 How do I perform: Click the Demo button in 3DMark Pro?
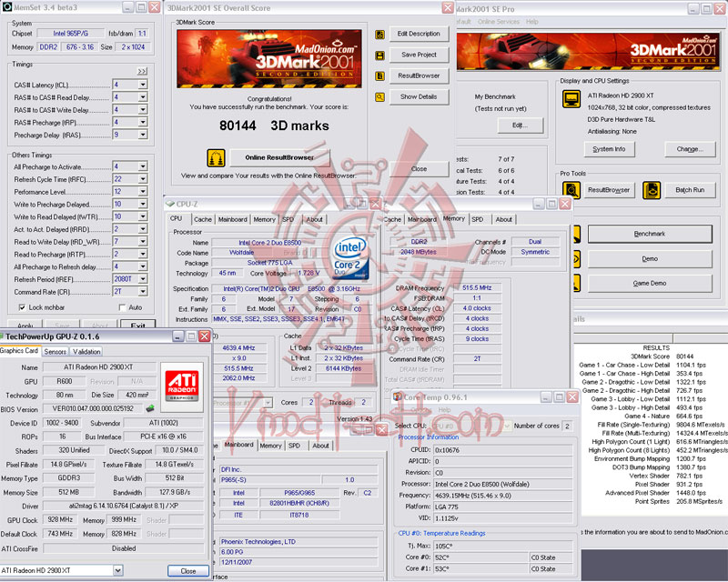[x=650, y=259]
